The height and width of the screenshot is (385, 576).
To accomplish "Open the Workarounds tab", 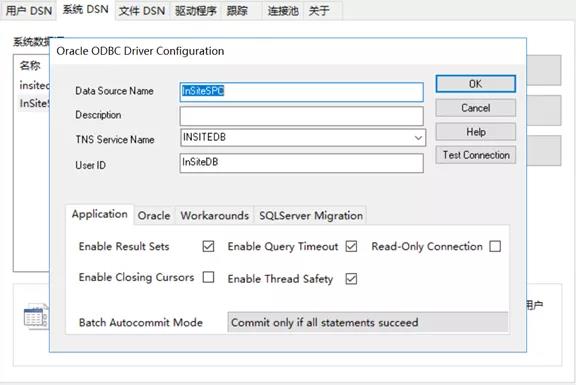I will click(215, 216).
